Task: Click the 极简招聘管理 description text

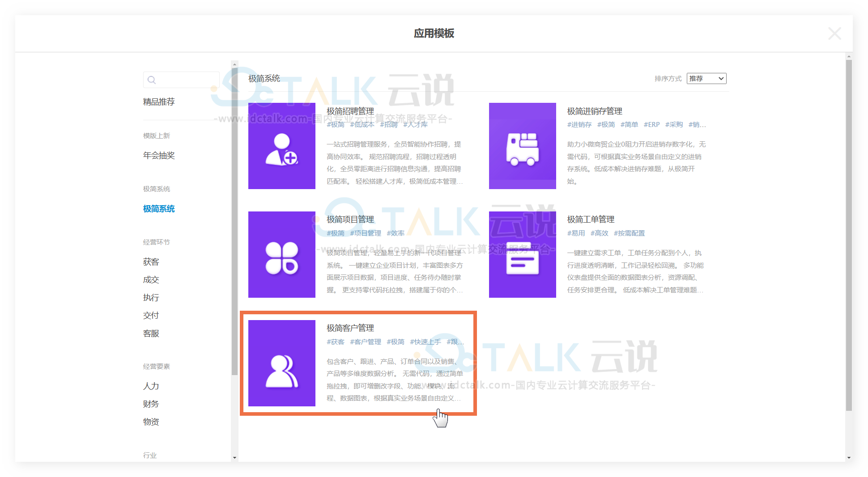Action: click(x=395, y=163)
